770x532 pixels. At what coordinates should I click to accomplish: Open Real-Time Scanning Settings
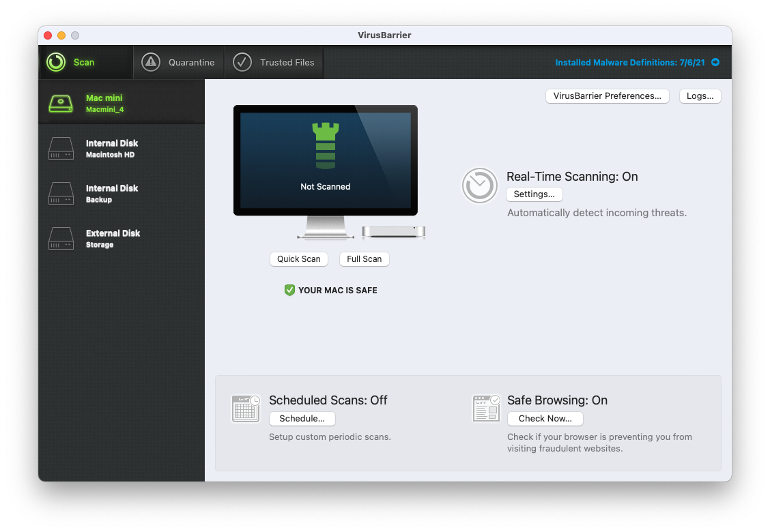pyautogui.click(x=534, y=194)
